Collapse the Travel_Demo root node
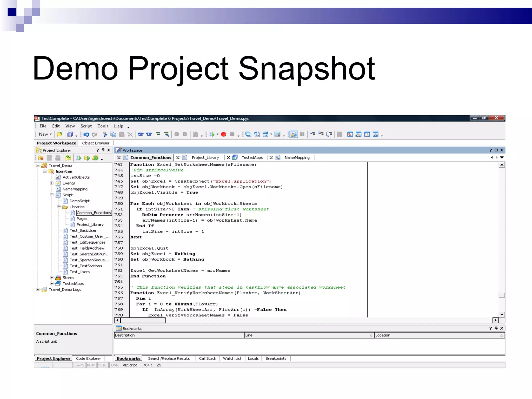The image size is (532, 399). tap(38, 165)
